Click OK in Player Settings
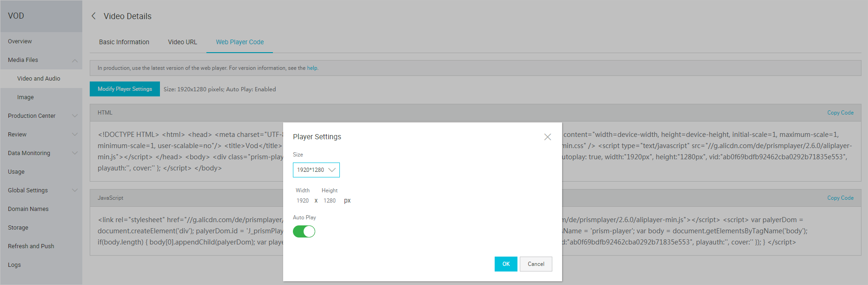 click(506, 264)
